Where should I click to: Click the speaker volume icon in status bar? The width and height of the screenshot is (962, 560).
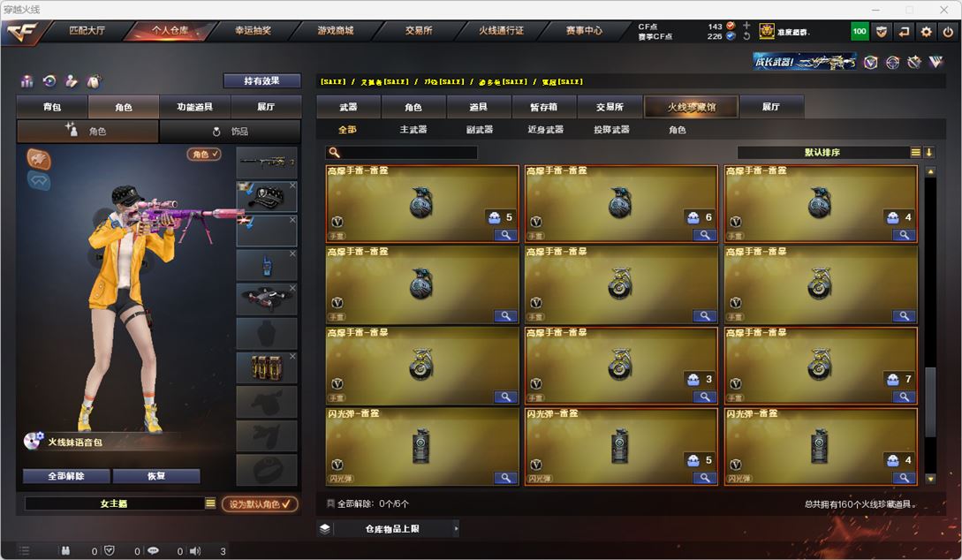coord(195,551)
